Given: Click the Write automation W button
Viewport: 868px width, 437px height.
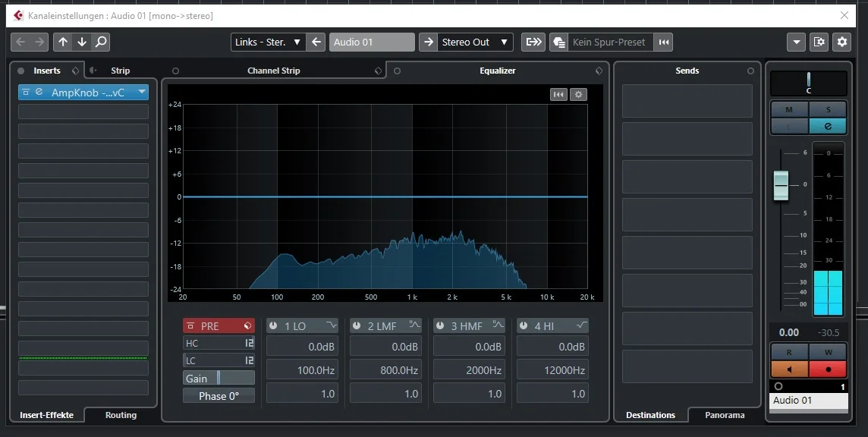Looking at the screenshot, I should coord(828,352).
